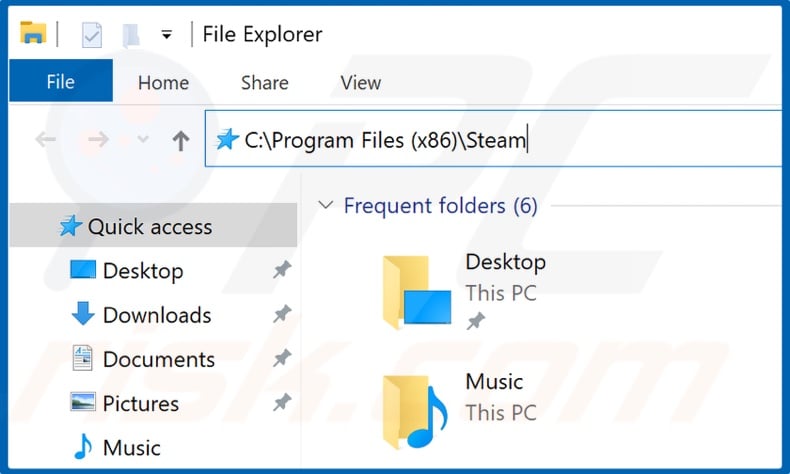Viewport: 790px width, 474px height.
Task: Unpin Desktop using its pin icon in sidebar
Action: 282,270
